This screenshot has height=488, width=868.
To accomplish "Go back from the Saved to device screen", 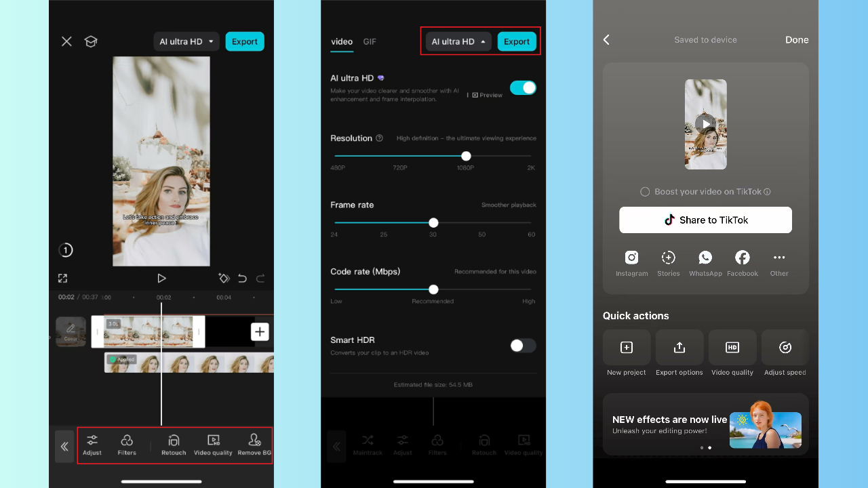I will [x=606, y=40].
